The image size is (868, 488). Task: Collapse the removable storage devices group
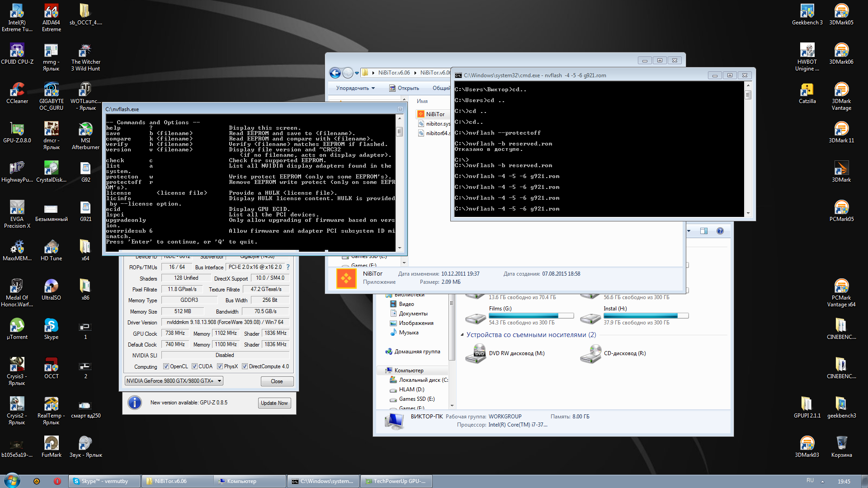pos(462,335)
